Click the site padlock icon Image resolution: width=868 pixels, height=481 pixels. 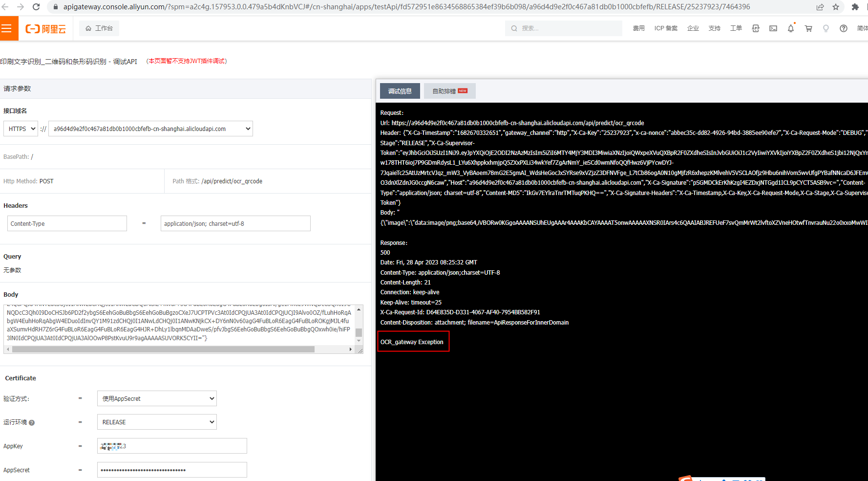[x=55, y=7]
